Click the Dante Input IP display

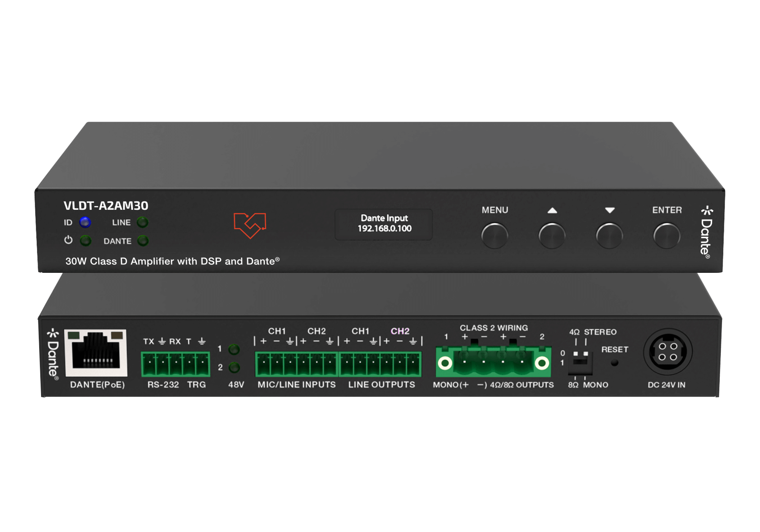click(x=384, y=224)
